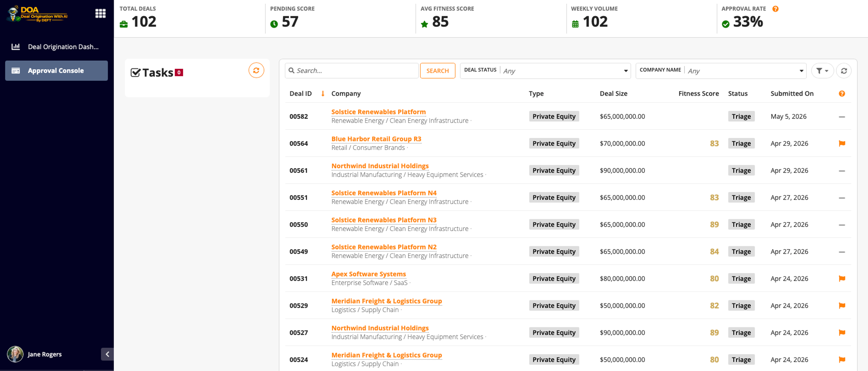
Task: Click the Tasks checkbox icon heading
Action: point(135,72)
